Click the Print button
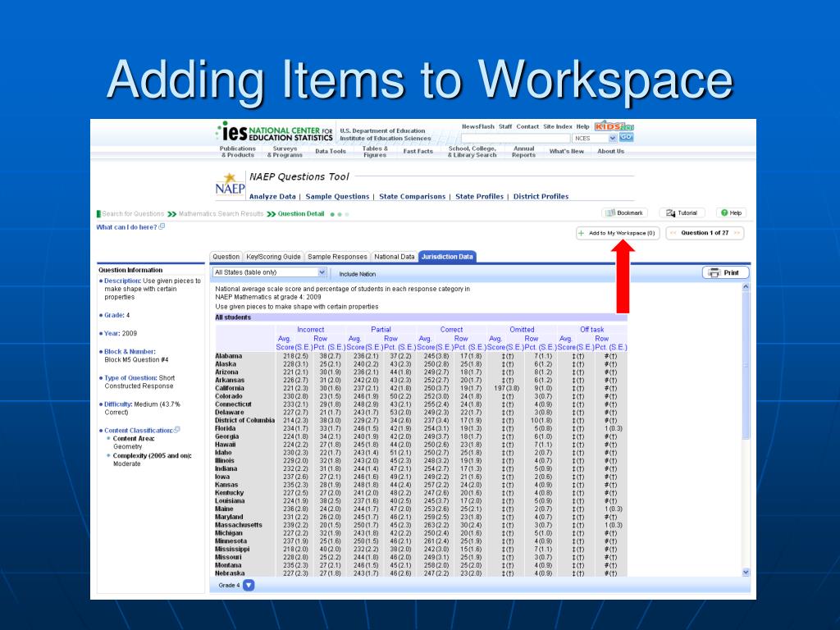840x630 pixels. point(725,272)
